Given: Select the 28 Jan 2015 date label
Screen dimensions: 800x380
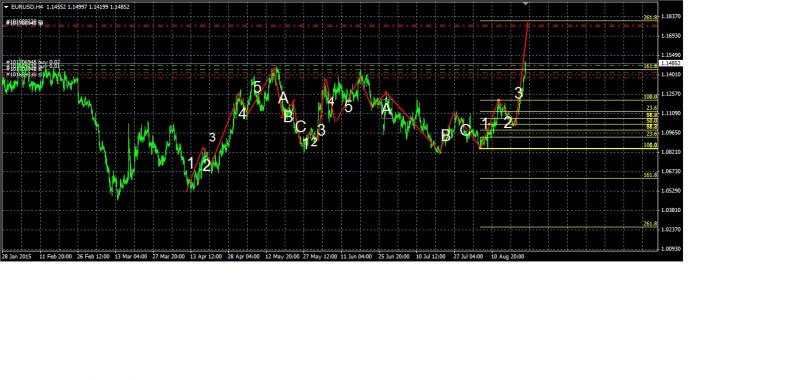Looking at the screenshot, I should (17, 257).
